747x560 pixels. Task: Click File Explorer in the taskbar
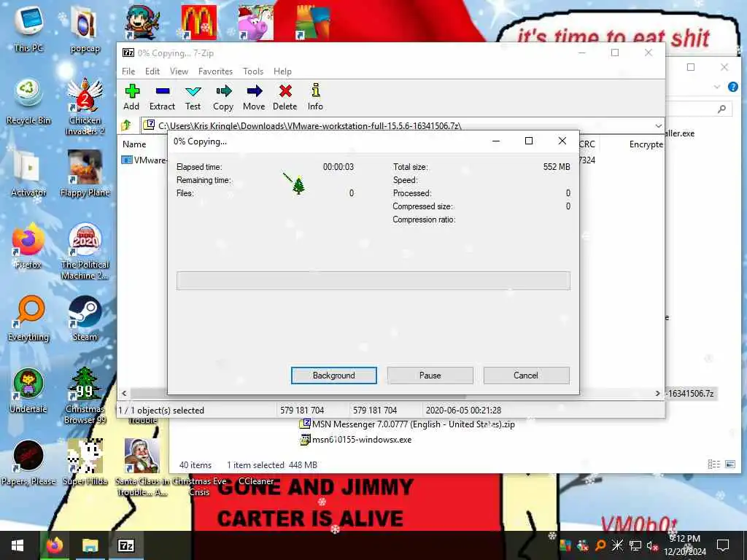[90, 545]
